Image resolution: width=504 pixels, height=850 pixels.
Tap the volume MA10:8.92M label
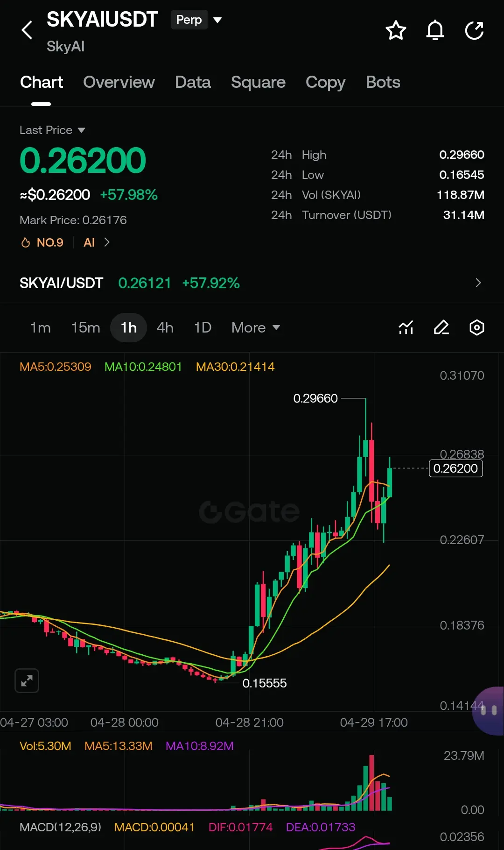200,746
